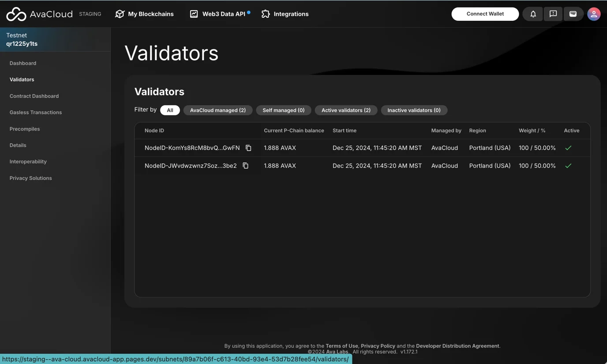Open the Developer Distribution Agreement link
This screenshot has width=607, height=364.
tap(457, 346)
